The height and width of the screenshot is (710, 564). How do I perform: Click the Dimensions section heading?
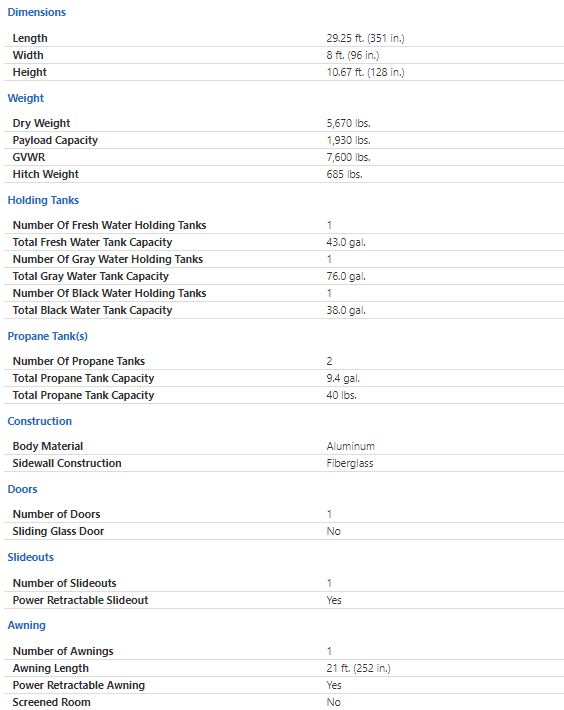pos(37,12)
